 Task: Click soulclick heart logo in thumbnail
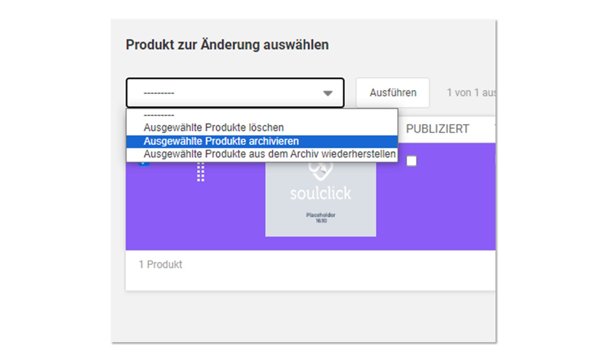[320, 171]
